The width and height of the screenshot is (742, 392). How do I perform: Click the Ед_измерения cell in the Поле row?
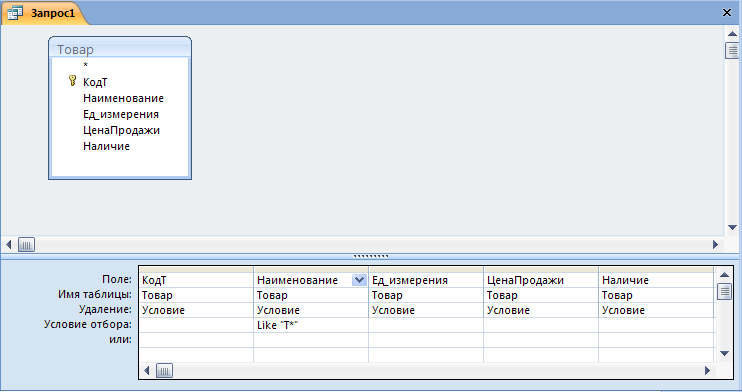point(426,280)
